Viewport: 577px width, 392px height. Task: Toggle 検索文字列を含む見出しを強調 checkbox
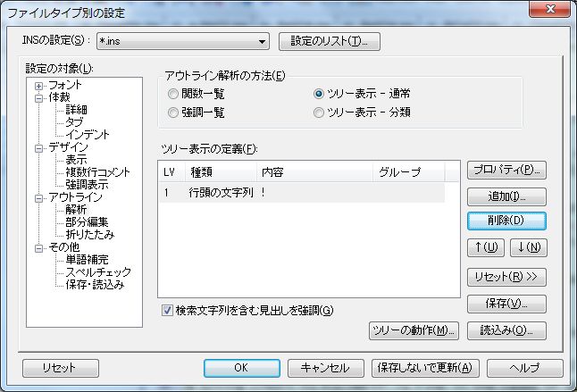[x=167, y=310]
